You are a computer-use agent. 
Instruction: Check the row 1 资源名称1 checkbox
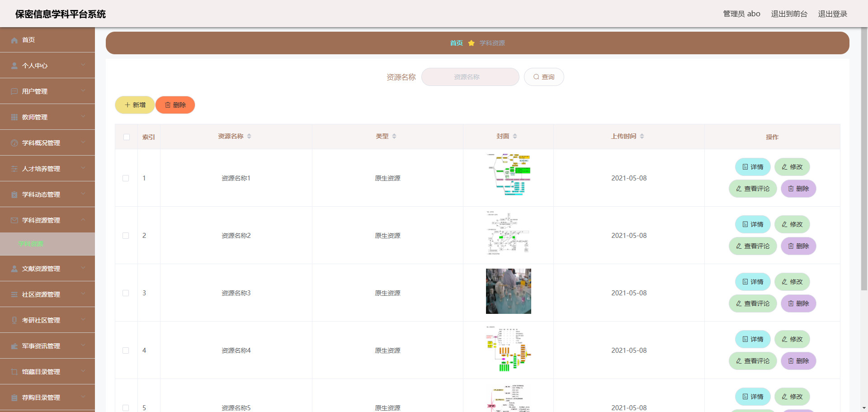[x=126, y=178]
